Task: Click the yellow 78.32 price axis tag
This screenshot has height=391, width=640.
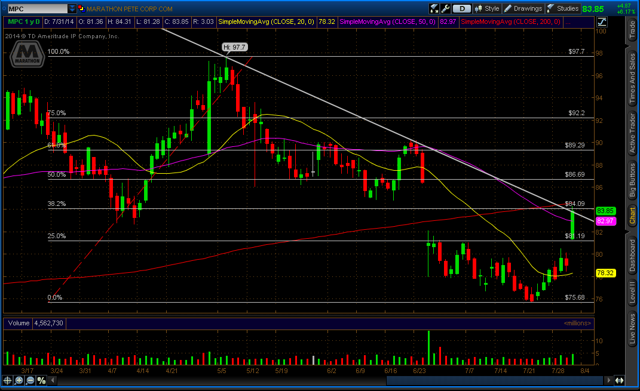Action: pos(605,273)
